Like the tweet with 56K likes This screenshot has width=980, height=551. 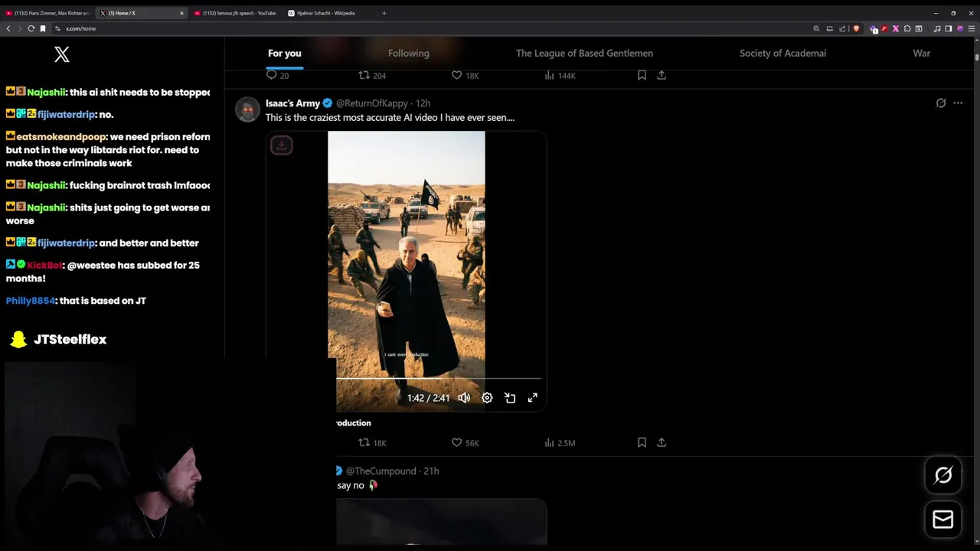click(465, 442)
